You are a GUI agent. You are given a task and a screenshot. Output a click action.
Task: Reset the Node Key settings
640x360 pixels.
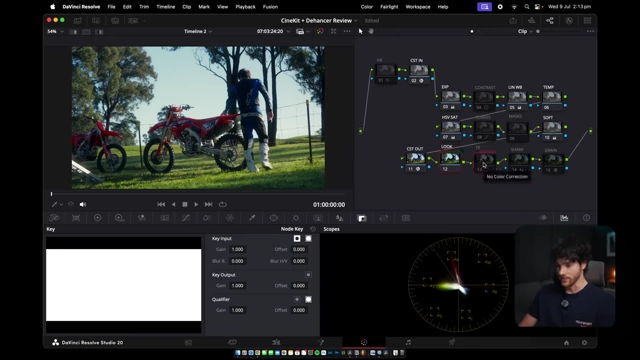click(x=313, y=229)
